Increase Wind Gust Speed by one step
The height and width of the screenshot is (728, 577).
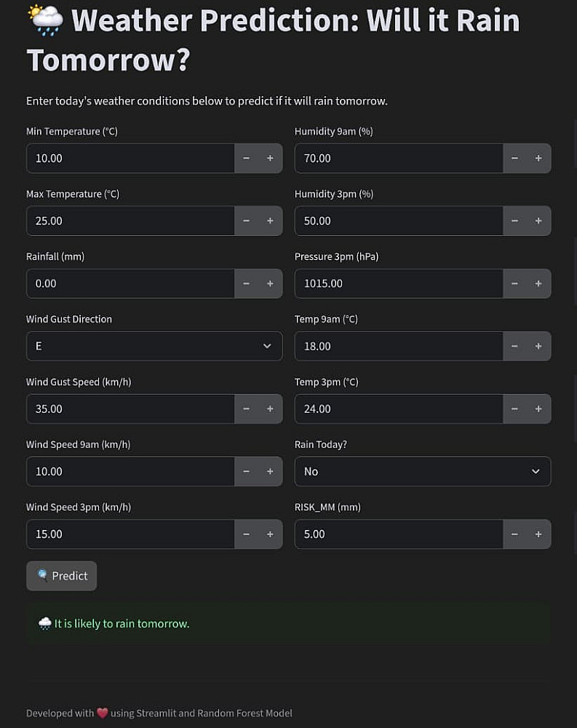[x=270, y=408]
